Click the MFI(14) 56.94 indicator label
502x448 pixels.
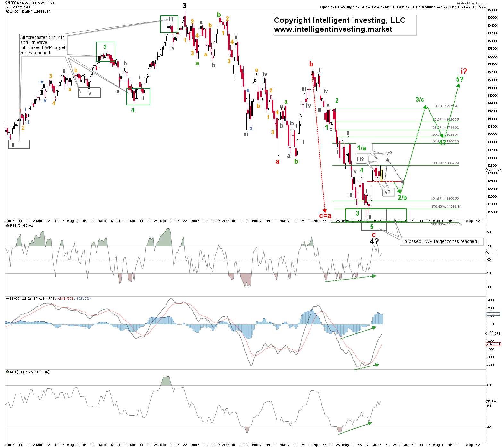pos(30,372)
